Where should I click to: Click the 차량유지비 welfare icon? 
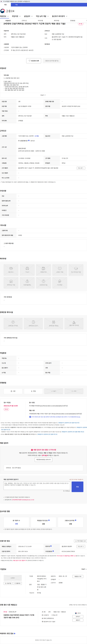[43, 270]
